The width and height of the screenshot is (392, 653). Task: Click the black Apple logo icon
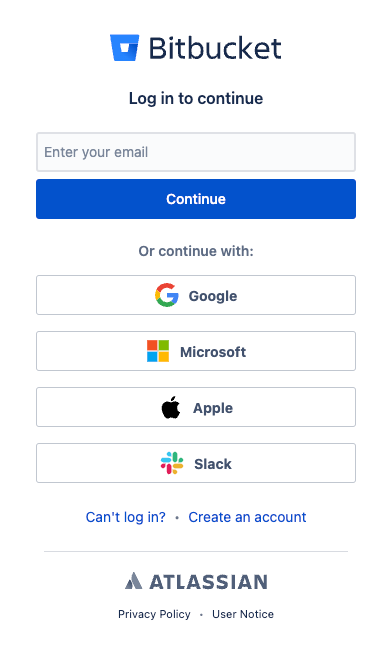[x=171, y=407]
